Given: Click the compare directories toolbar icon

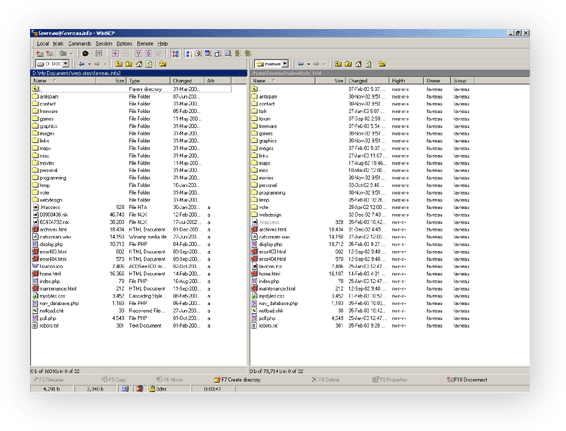Looking at the screenshot, I should (x=175, y=53).
